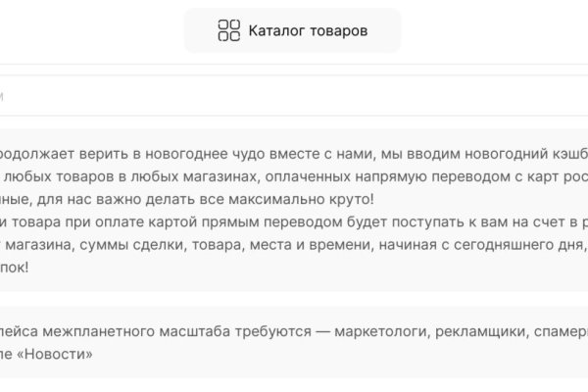
Task: Click the grid icon beside Каталог товаров
Action: pyautogui.click(x=228, y=30)
